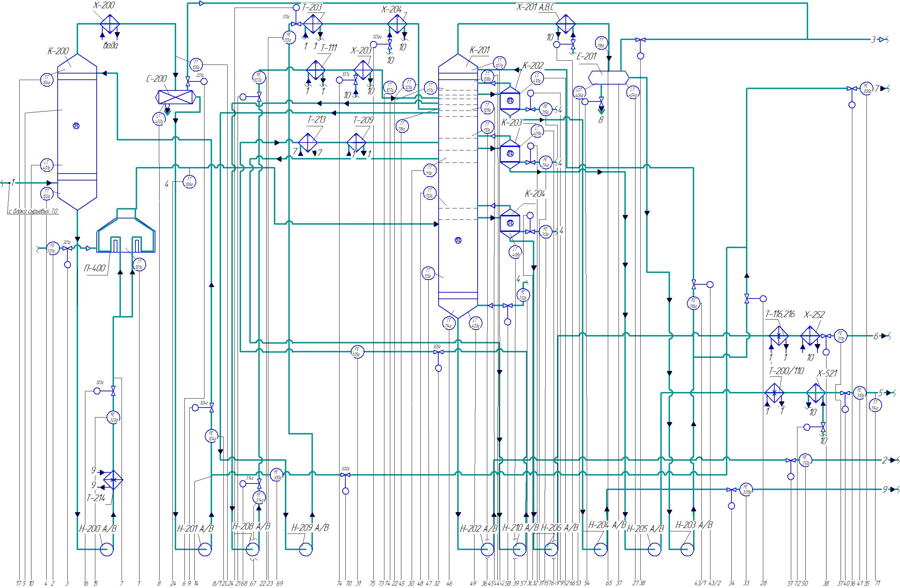The height and width of the screenshot is (588, 900).
Task: Select the LT 404a bubble by E-201
Action: pos(633,92)
